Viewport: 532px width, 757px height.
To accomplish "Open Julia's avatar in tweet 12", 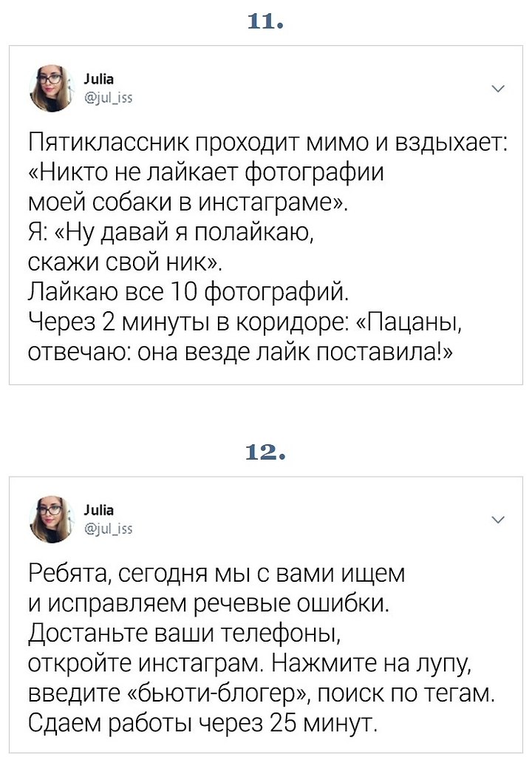I will [52, 520].
